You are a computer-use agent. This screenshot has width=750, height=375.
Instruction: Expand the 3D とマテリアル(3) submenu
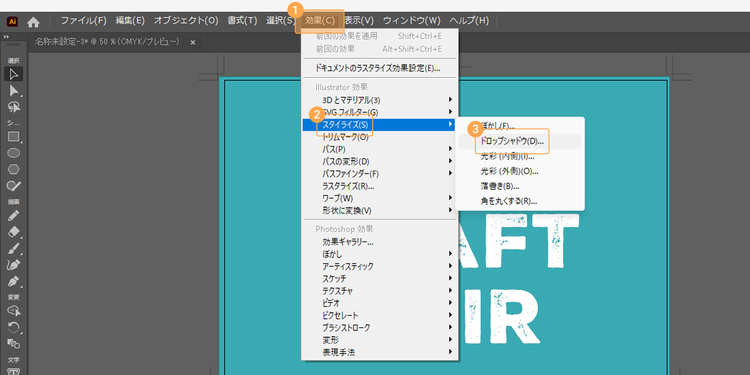380,100
